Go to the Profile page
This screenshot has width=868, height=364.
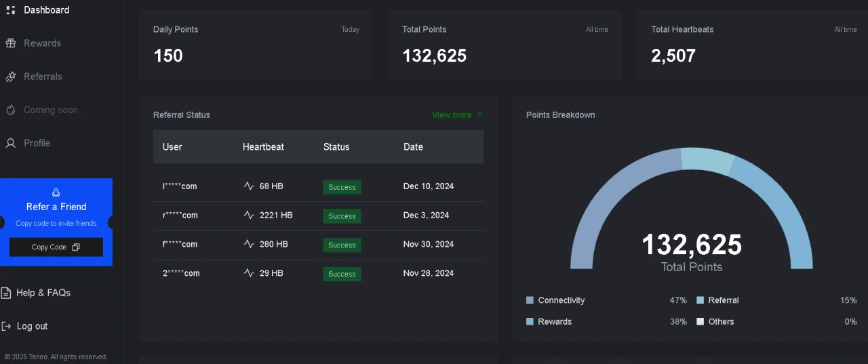[37, 143]
